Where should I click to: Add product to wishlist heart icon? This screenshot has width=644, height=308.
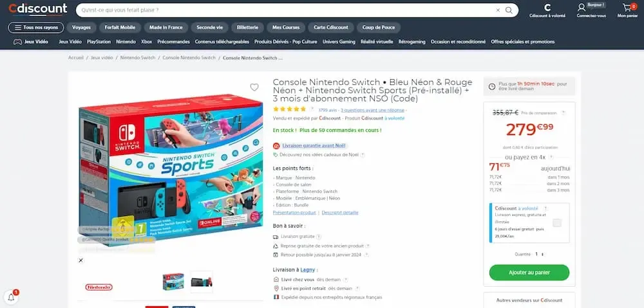(254, 87)
